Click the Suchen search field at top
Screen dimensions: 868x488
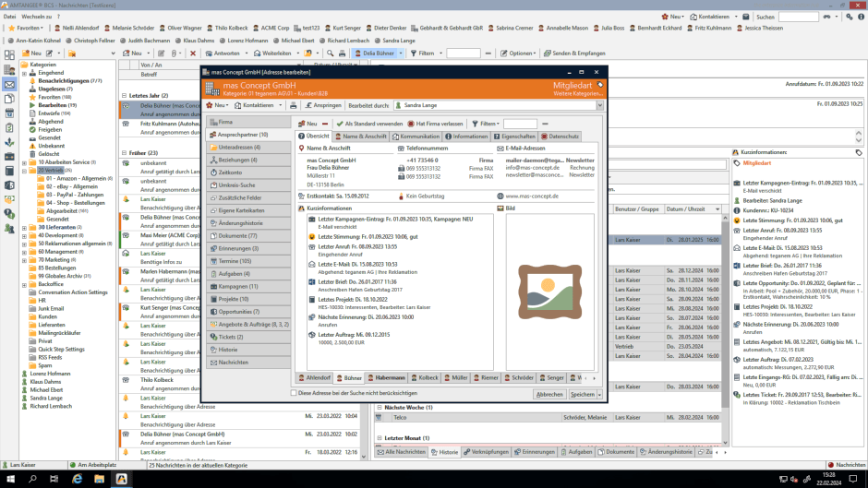point(798,18)
